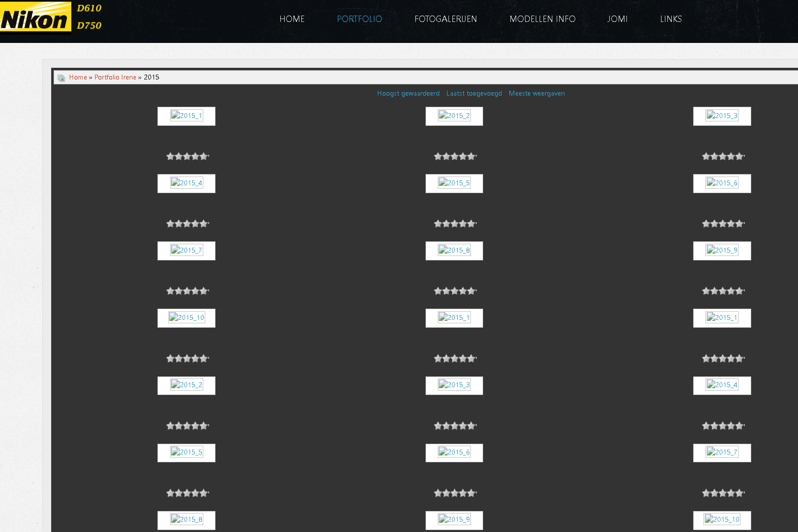
Task: Open the 2015_2 thumbnail in the left column
Action: (x=186, y=385)
